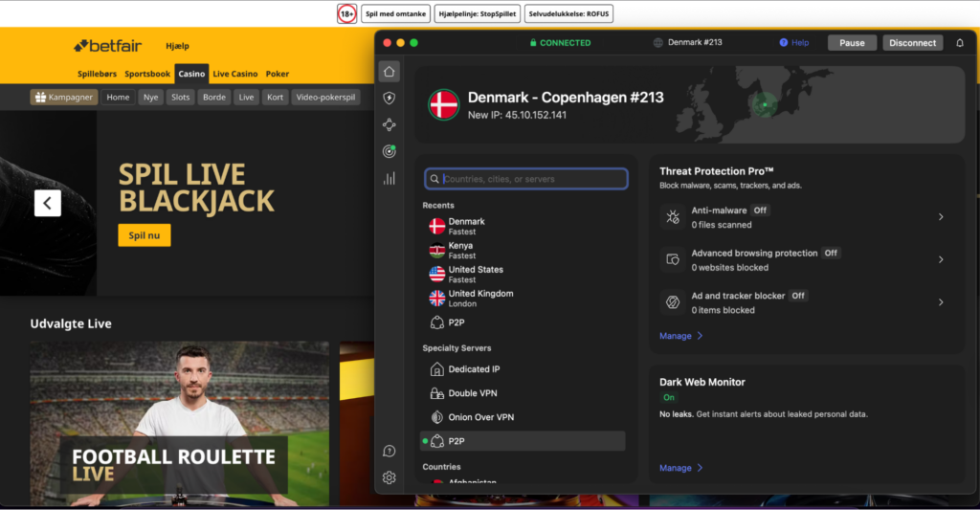Click Advanced browsing protection icon

click(673, 259)
